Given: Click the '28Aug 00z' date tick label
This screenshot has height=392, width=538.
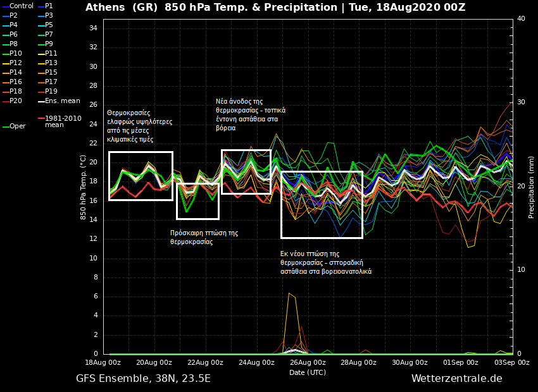Looking at the screenshot, I should pos(358,362).
